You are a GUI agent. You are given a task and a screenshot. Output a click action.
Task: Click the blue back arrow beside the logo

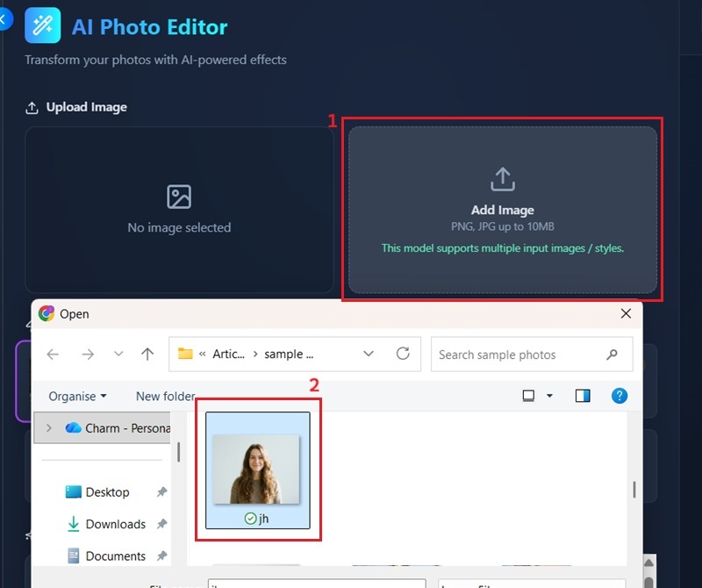(x=4, y=19)
